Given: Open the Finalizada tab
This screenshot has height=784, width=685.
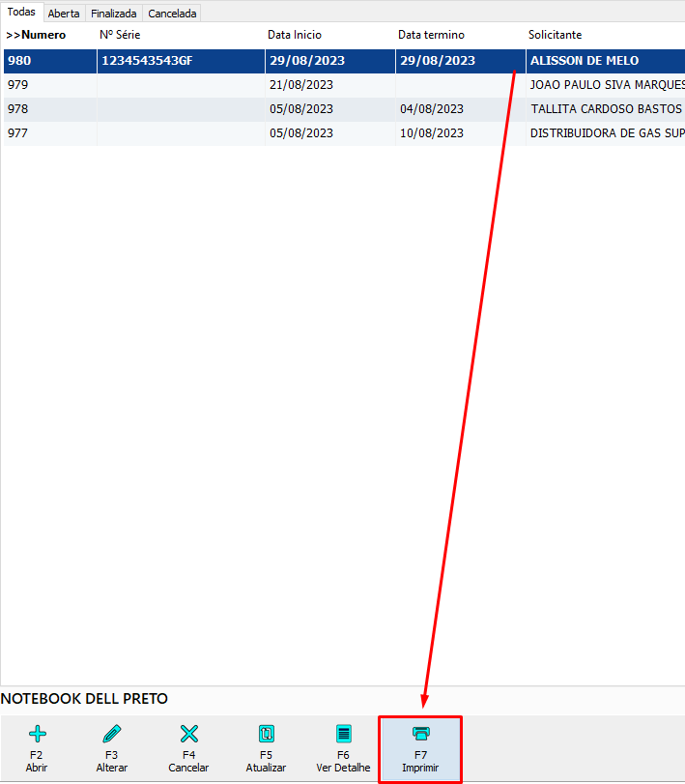Looking at the screenshot, I should tap(113, 14).
